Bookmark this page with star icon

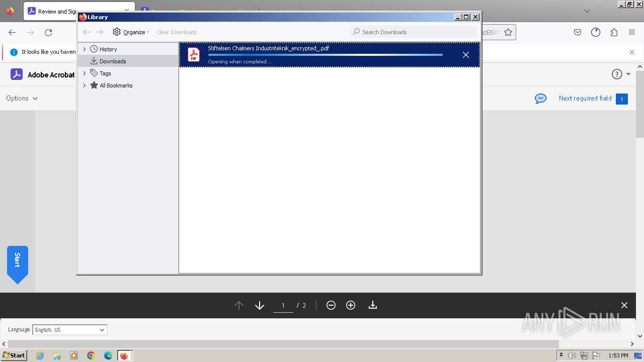point(508,32)
